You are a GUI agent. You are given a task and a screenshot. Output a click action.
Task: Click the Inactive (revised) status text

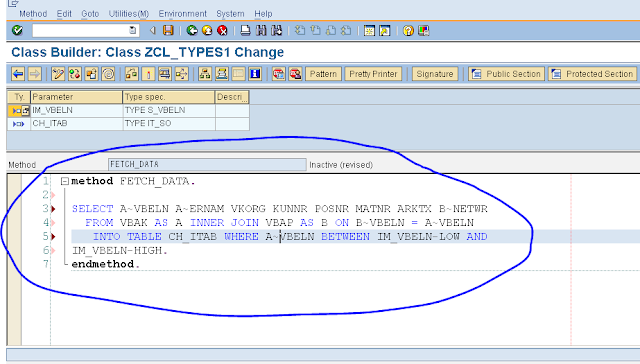tap(341, 165)
